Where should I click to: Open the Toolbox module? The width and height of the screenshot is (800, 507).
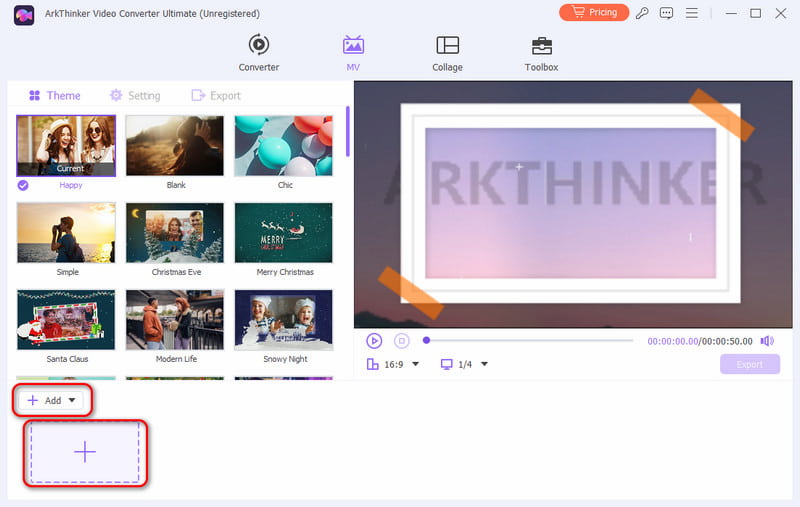pos(541,53)
